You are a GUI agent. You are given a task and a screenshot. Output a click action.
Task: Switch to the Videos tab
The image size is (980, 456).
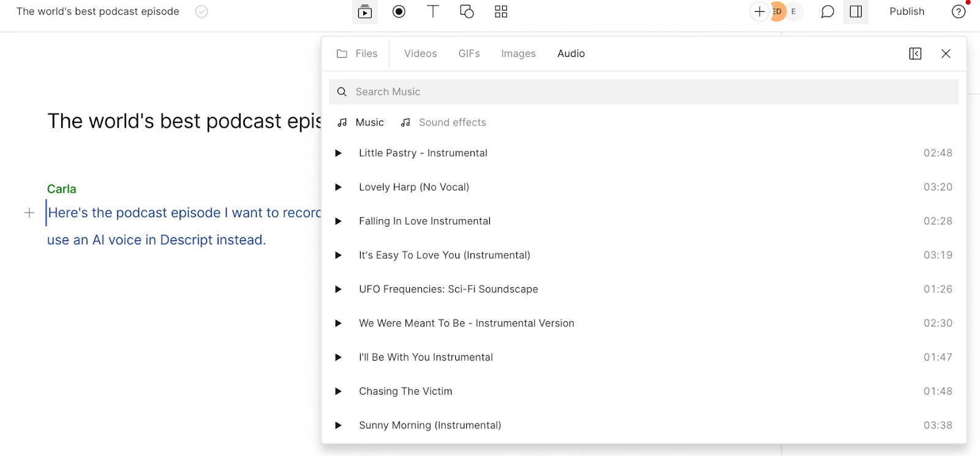click(420, 54)
